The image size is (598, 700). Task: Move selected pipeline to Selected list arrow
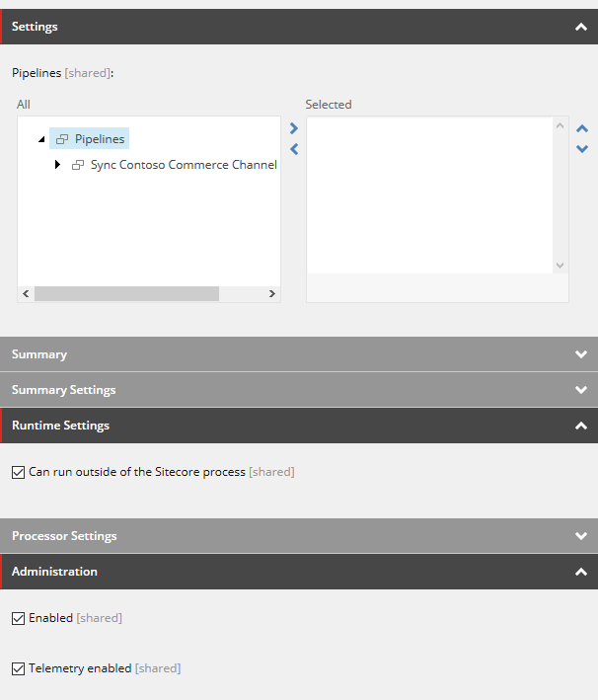coord(294,128)
